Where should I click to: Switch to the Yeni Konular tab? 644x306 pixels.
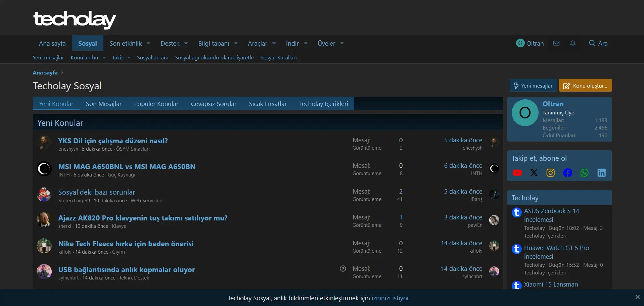point(56,104)
